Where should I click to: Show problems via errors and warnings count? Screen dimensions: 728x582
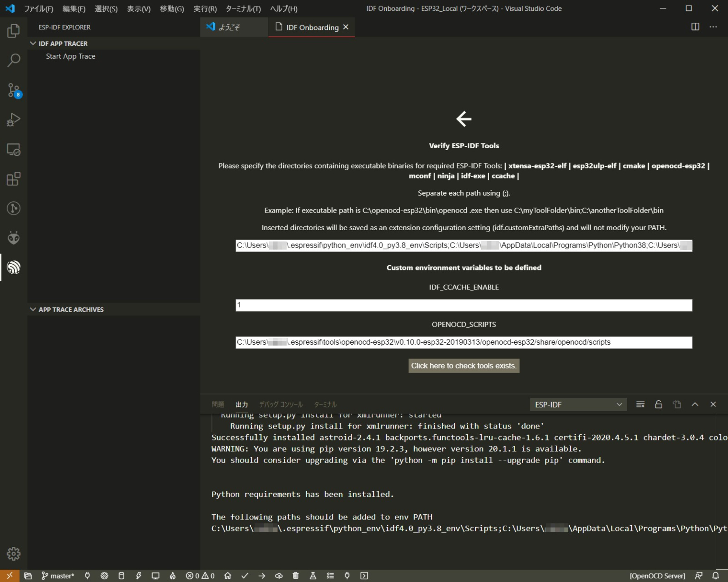point(200,576)
